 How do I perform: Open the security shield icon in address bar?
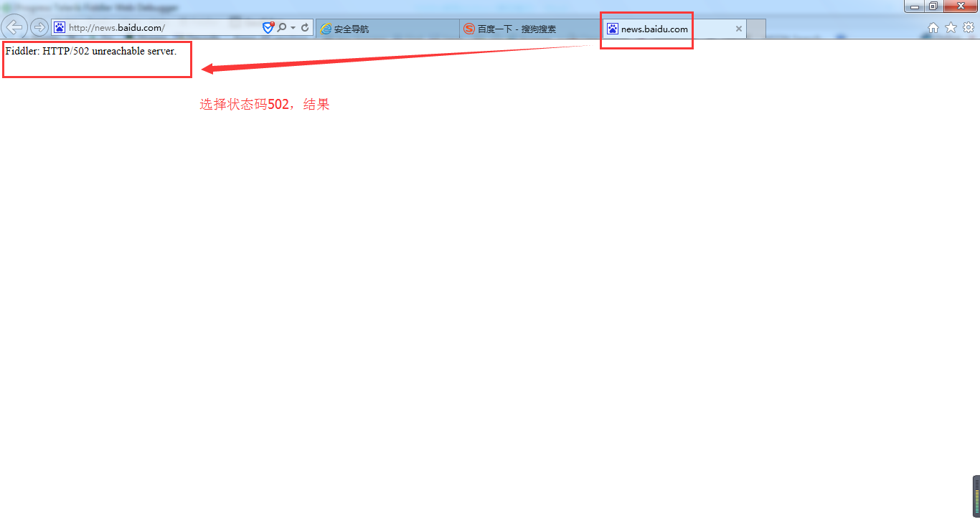click(268, 28)
